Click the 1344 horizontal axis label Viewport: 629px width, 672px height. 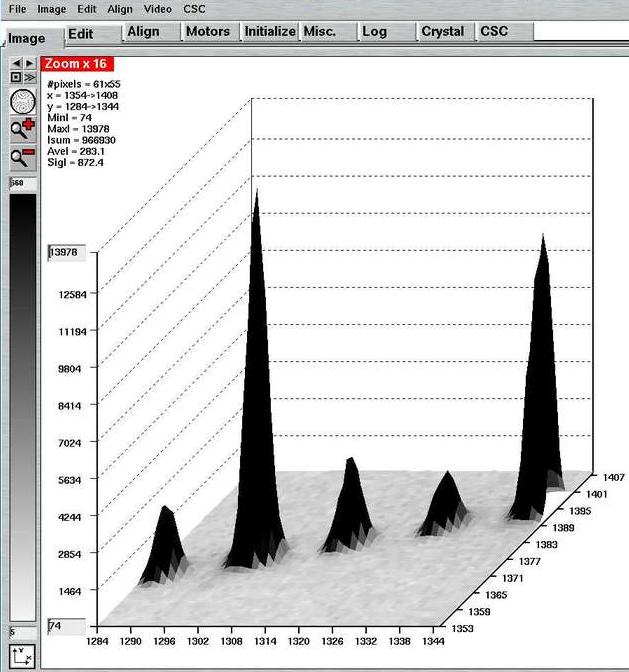[x=433, y=642]
